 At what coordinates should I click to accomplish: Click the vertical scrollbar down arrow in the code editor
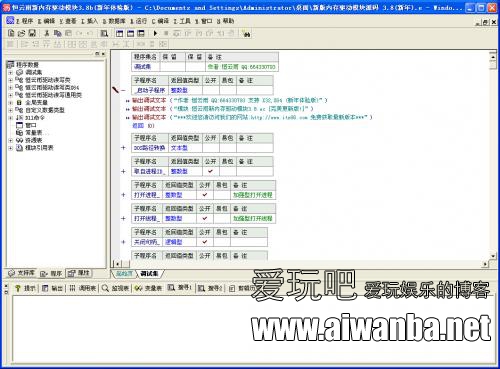(493, 256)
